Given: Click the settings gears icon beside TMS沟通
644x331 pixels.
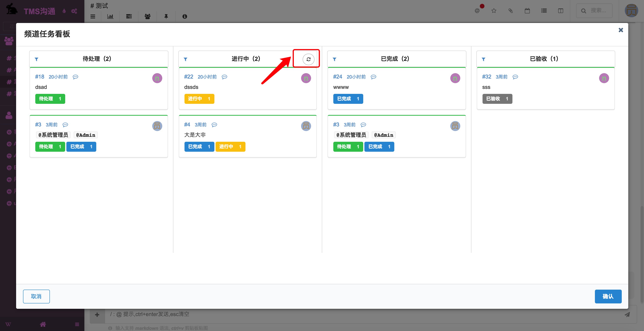Looking at the screenshot, I should [74, 11].
